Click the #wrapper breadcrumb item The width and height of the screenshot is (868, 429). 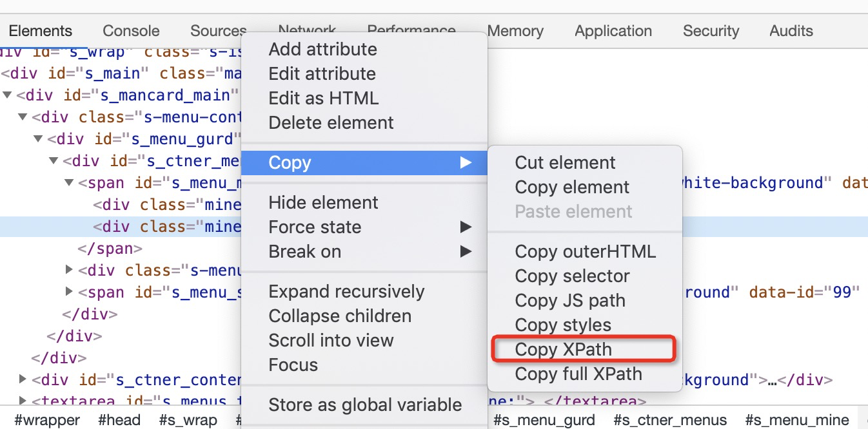click(x=47, y=421)
